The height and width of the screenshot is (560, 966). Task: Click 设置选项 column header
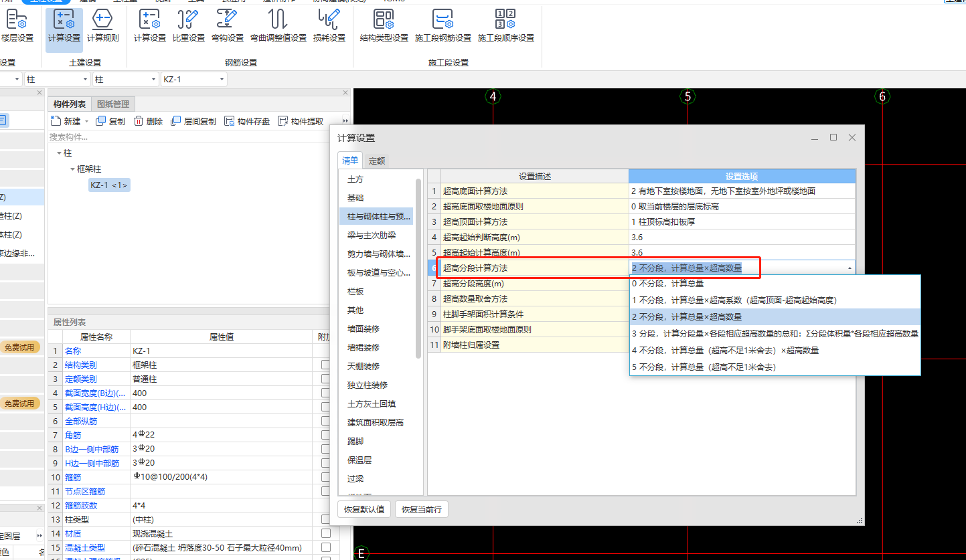[742, 176]
